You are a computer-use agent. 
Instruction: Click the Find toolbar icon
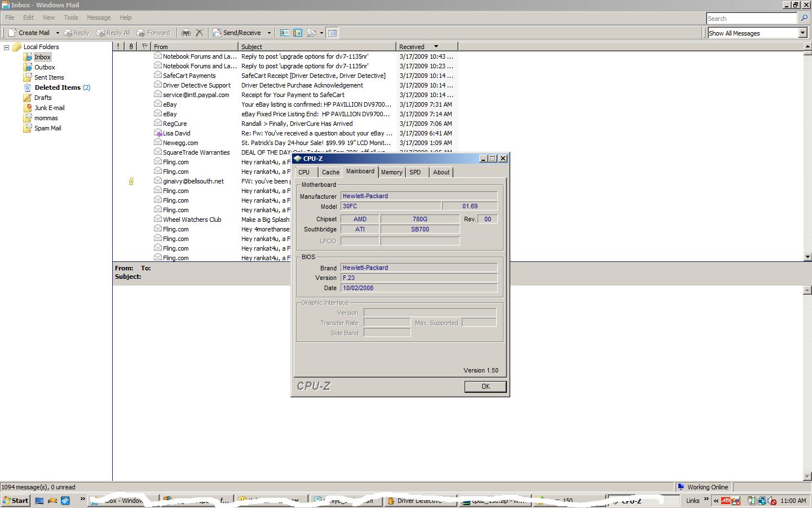click(311, 33)
